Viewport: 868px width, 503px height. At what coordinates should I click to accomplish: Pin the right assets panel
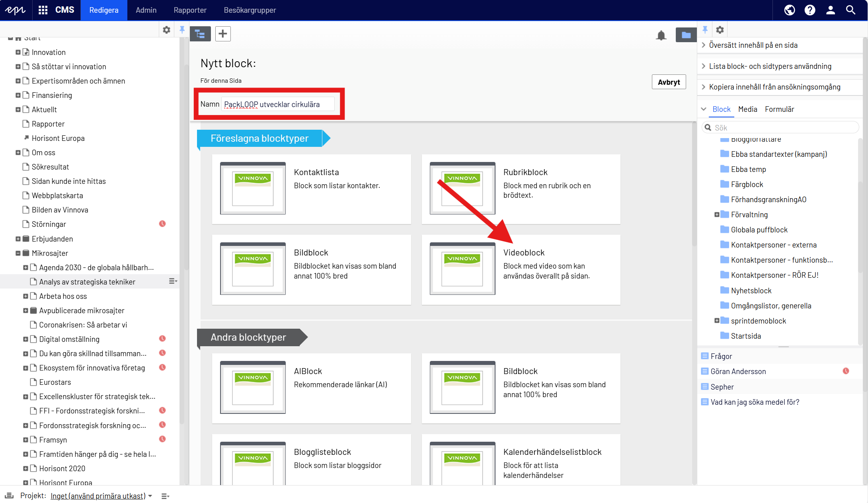coord(705,29)
